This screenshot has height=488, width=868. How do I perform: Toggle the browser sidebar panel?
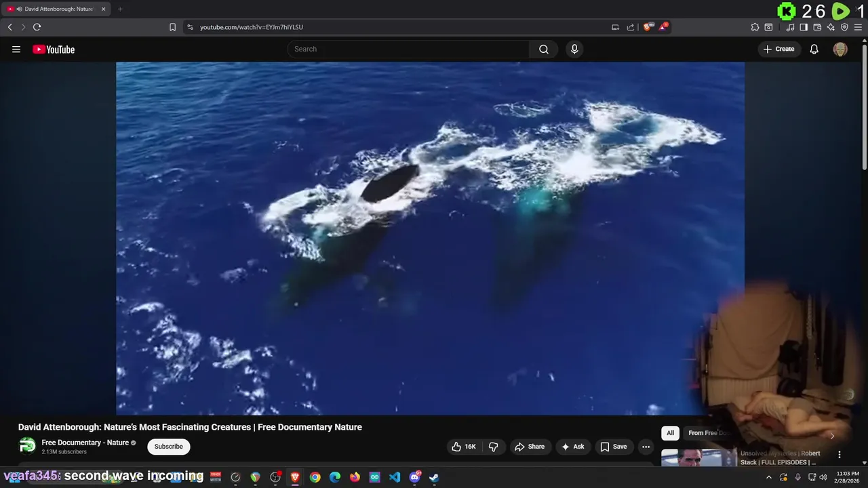804,27
